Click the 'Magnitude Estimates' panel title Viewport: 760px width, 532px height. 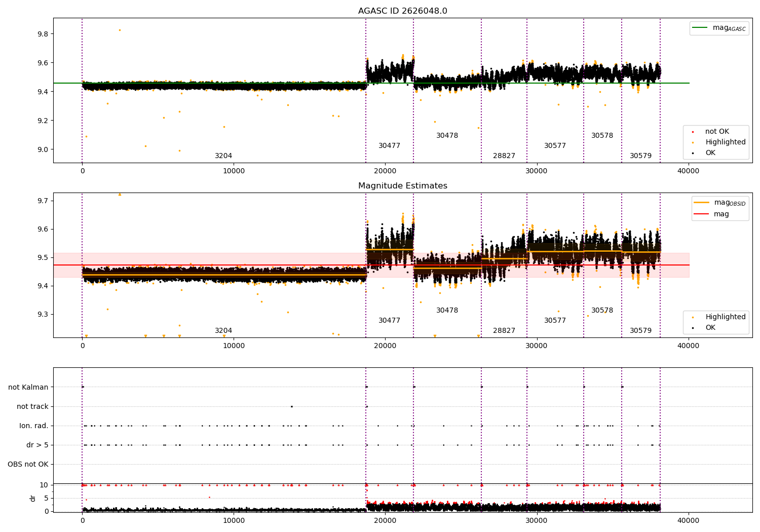click(x=402, y=186)
